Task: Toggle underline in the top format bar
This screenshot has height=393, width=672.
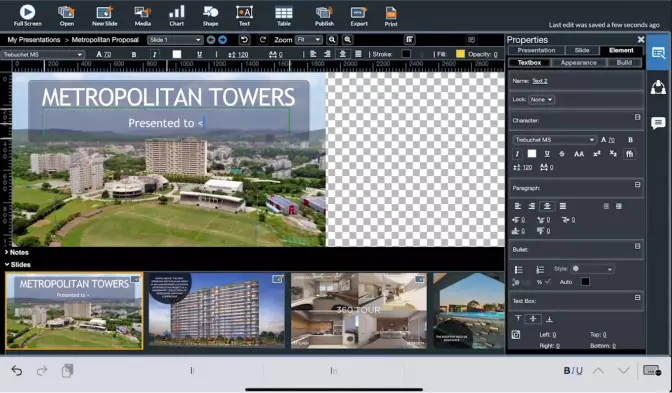Action: click(199, 54)
